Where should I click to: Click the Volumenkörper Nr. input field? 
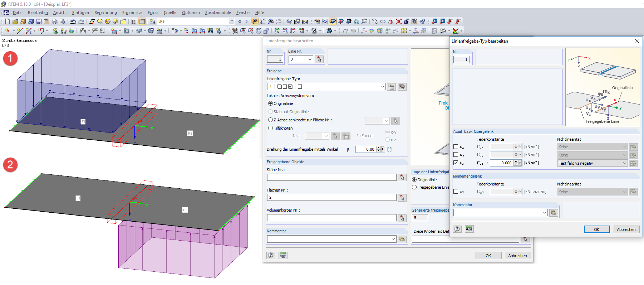click(x=332, y=218)
